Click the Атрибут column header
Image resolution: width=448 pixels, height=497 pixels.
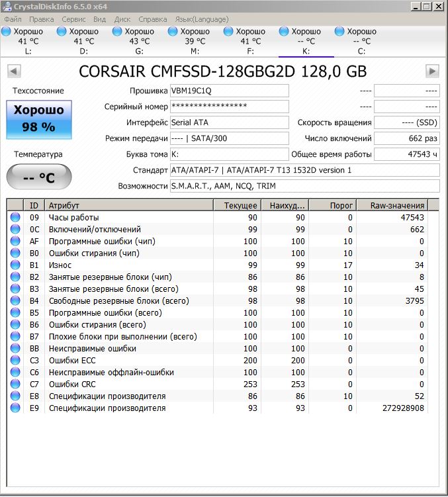click(129, 205)
